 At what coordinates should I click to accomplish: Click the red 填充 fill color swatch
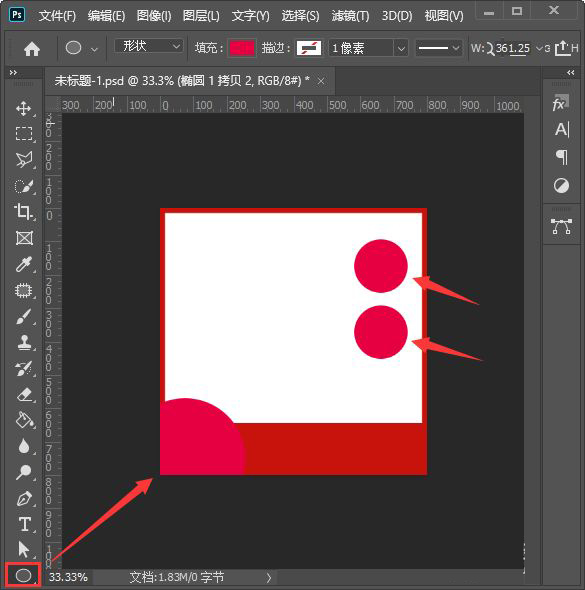tap(242, 49)
